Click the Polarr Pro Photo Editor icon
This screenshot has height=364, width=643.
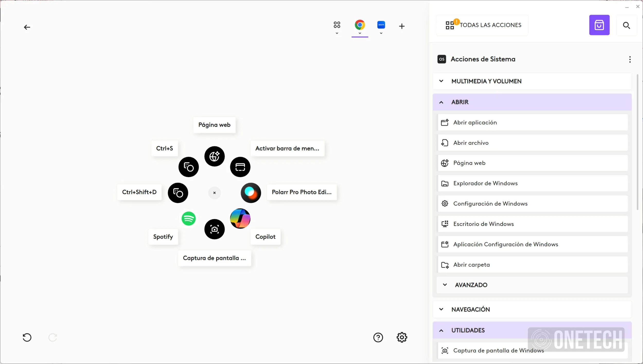click(x=251, y=193)
